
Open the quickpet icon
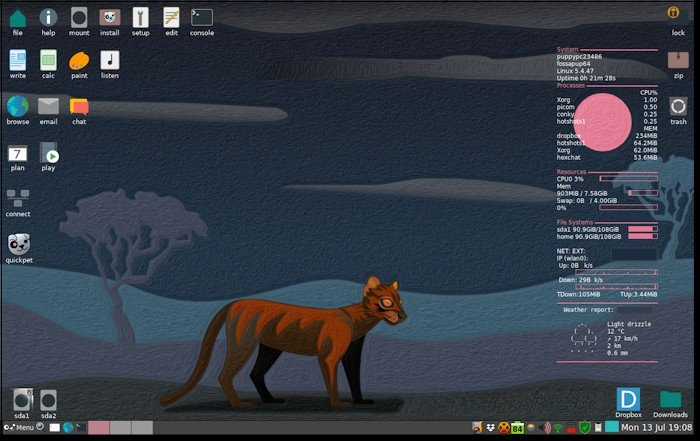coord(18,244)
